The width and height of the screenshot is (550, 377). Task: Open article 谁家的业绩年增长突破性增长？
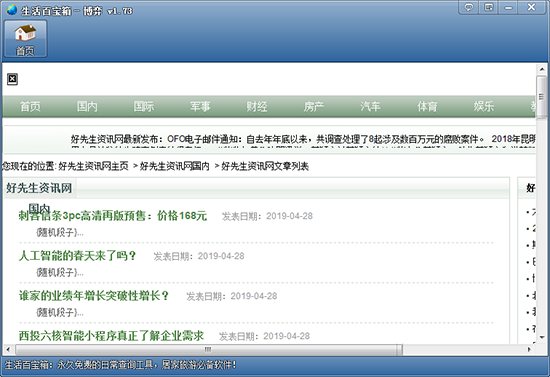pyautogui.click(x=94, y=296)
